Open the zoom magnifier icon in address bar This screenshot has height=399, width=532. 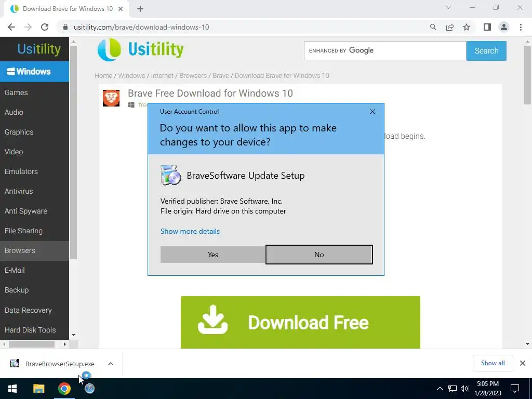[x=433, y=27]
